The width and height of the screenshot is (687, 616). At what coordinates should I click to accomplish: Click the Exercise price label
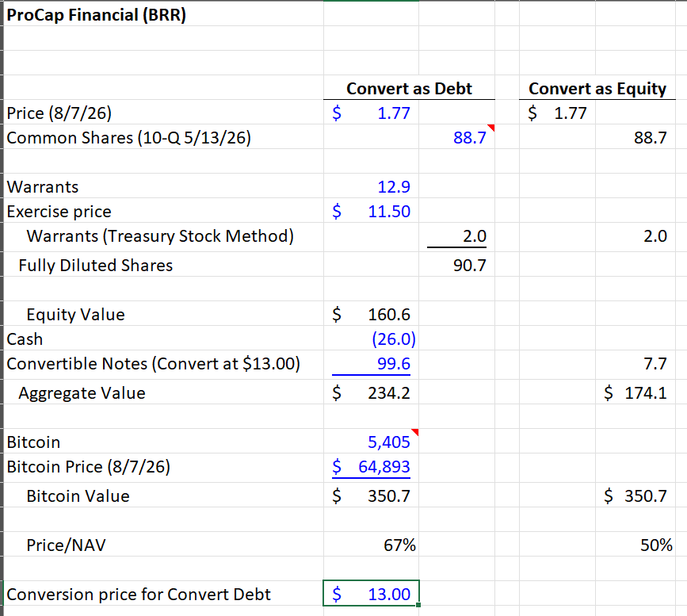coord(59,212)
